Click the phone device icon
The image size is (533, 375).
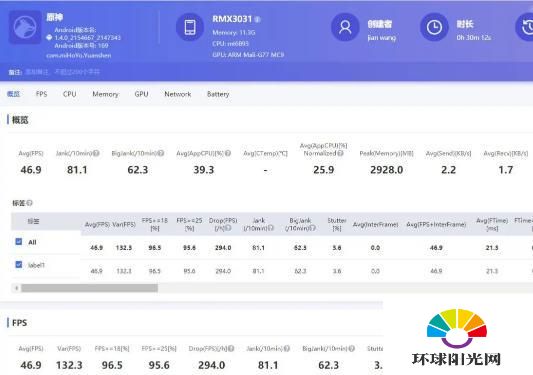190,27
